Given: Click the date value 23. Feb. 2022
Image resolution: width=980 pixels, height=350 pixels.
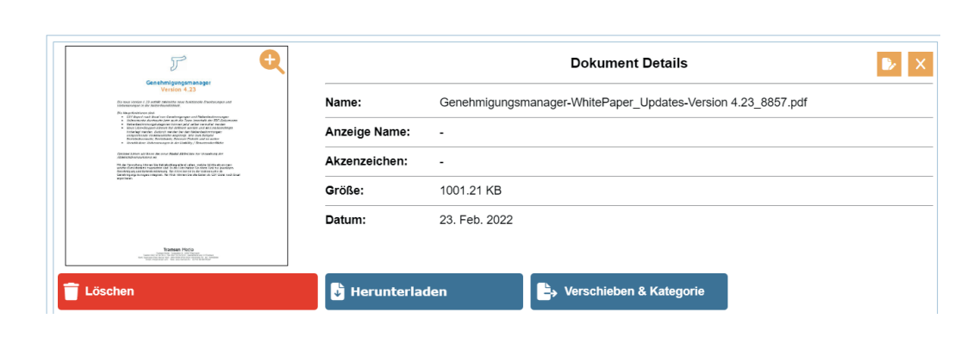Looking at the screenshot, I should (476, 220).
